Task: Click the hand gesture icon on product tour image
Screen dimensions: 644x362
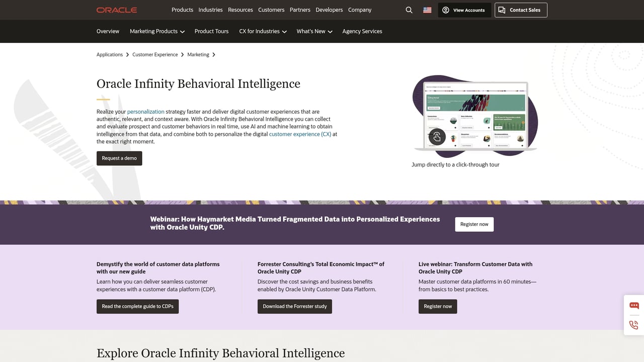Action: [436, 136]
